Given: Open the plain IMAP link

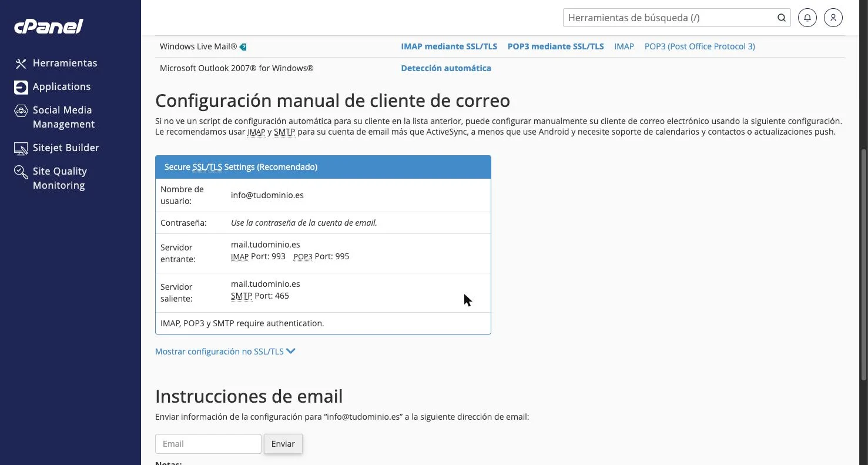Looking at the screenshot, I should pos(624,46).
